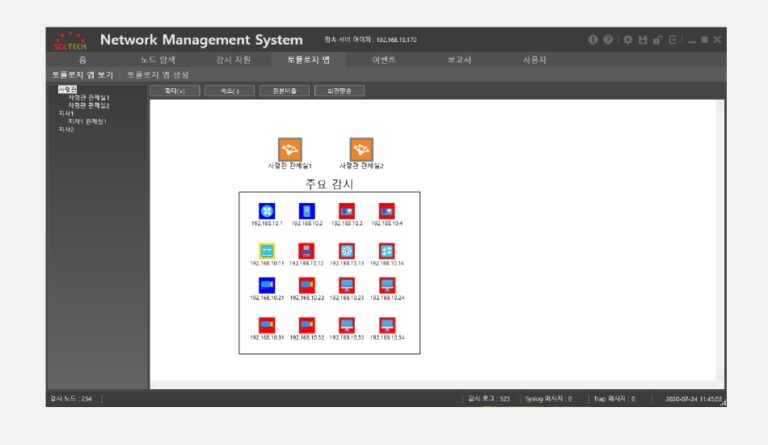
Task: Select the yellow 192.168.10.11 node icon
Action: click(x=266, y=250)
